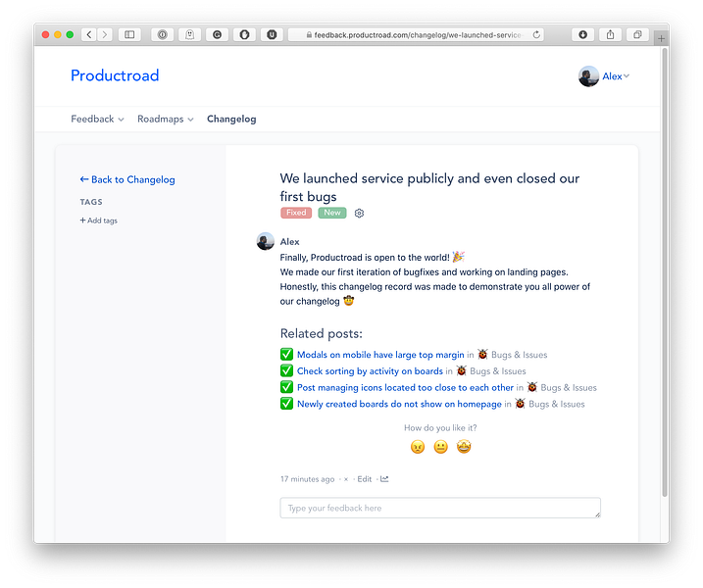
Task: React with the neutral face emoji
Action: coord(440,446)
